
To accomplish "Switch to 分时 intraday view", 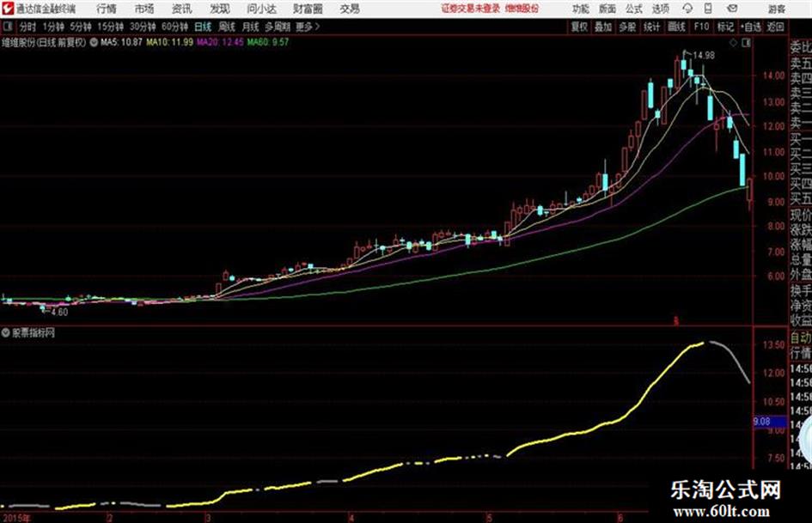I will [x=27, y=27].
